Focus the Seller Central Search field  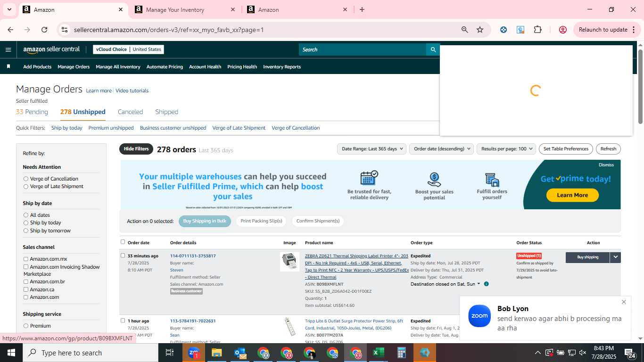362,49
